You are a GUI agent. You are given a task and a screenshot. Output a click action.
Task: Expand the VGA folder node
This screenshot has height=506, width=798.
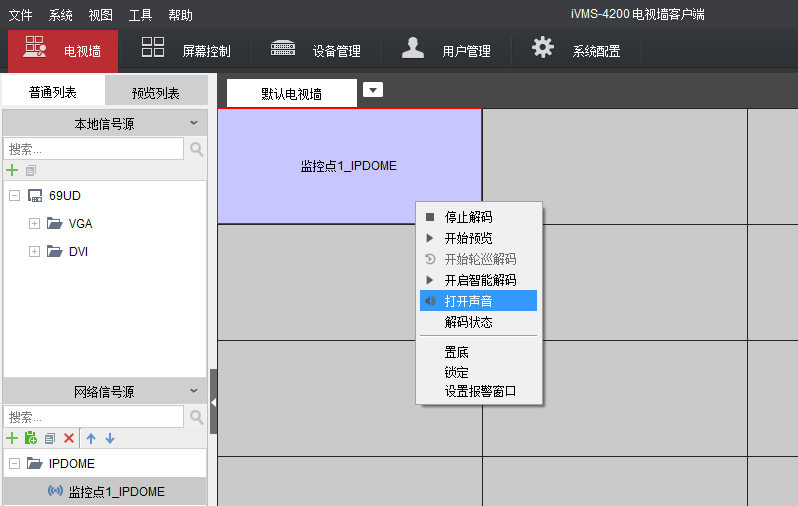click(x=34, y=223)
